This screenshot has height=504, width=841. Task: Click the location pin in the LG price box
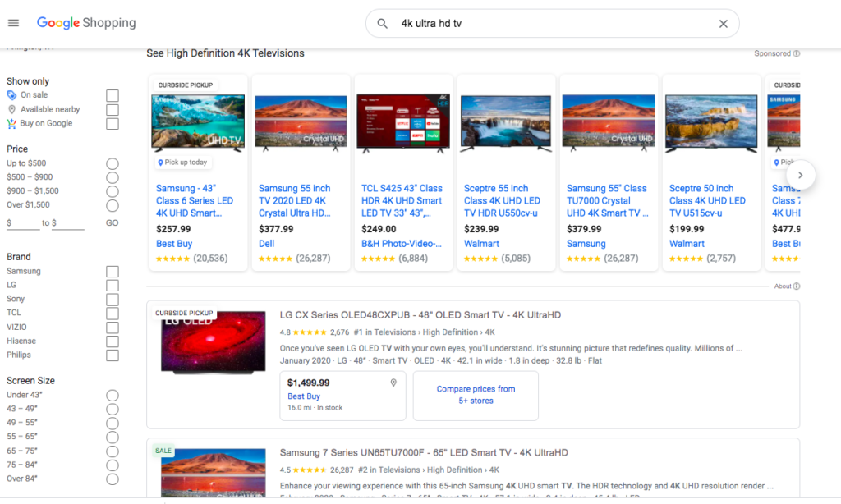(393, 383)
